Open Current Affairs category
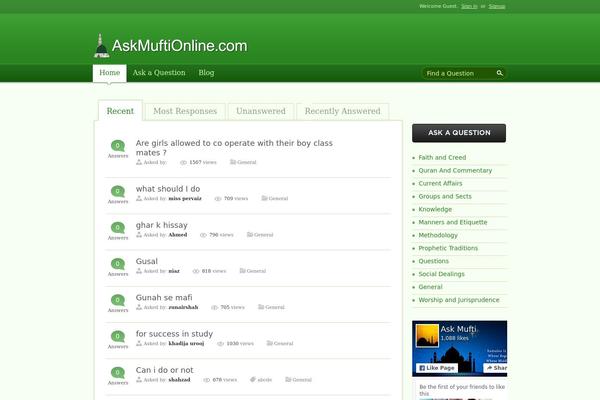Image resolution: width=600 pixels, height=400 pixels. point(440,183)
